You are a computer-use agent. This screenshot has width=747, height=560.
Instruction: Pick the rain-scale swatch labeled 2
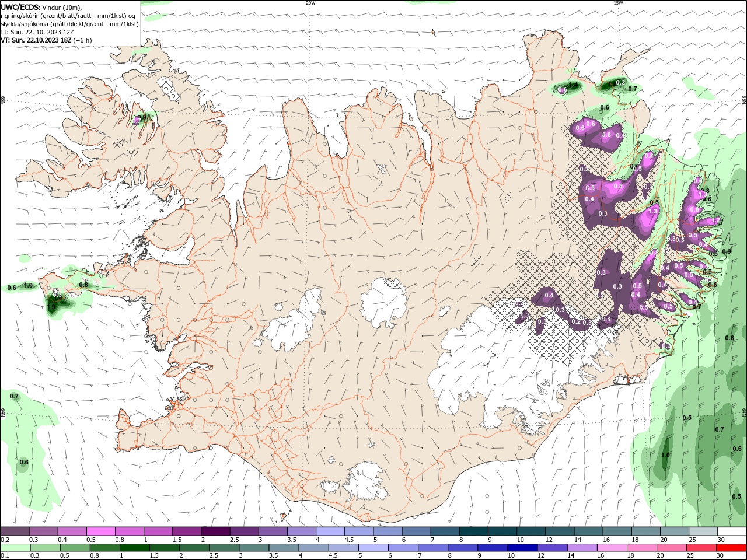(x=194, y=548)
